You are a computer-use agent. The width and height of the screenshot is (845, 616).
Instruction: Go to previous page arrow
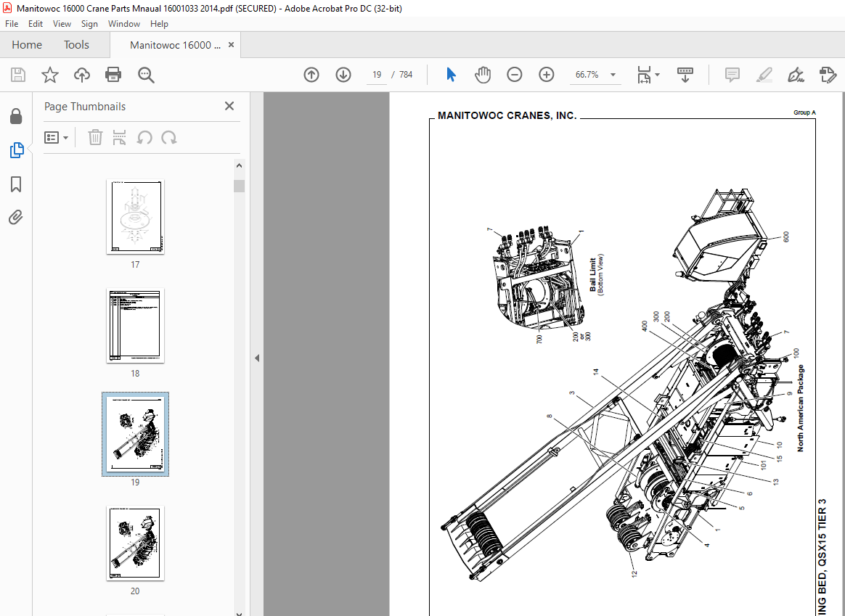311,75
